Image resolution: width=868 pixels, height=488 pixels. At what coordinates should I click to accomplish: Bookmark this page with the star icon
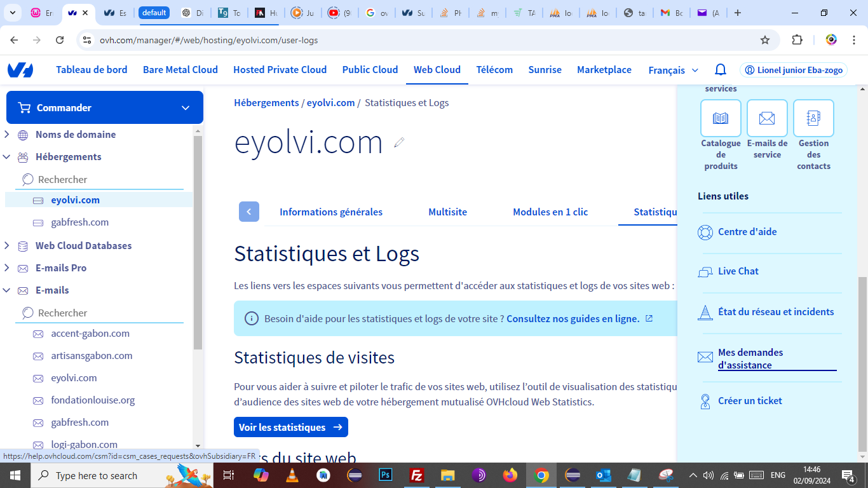[x=765, y=40]
